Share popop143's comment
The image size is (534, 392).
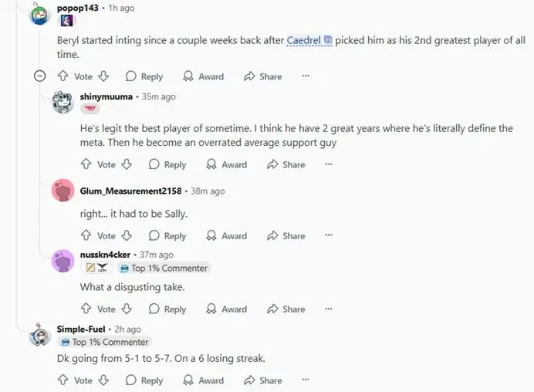(x=263, y=76)
